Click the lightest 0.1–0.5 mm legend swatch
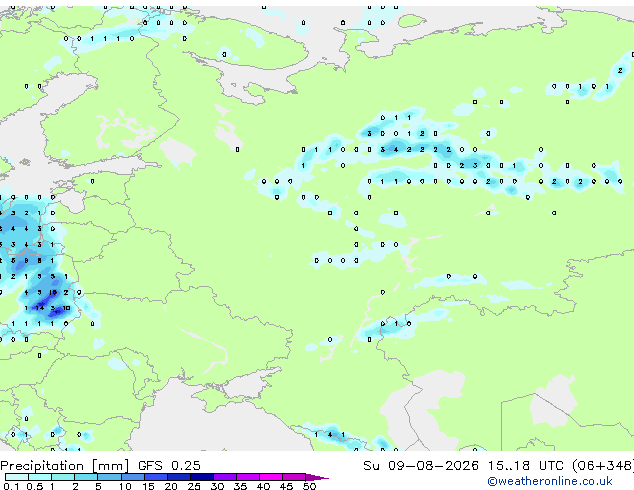The width and height of the screenshot is (634, 490). (x=17, y=477)
